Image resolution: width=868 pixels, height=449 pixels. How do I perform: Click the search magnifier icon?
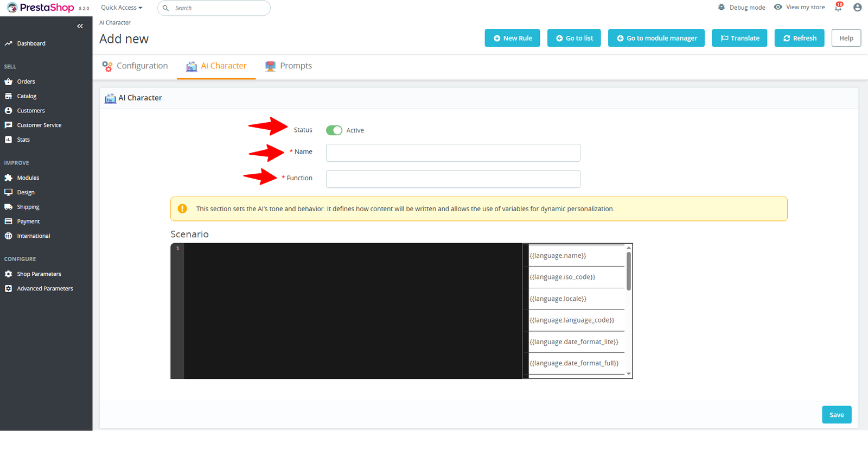coord(166,8)
